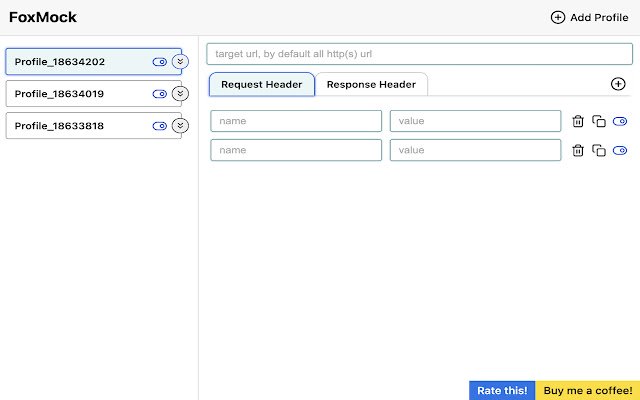Focus the first row name field
Image resolution: width=640 pixels, height=400 pixels.
(x=296, y=121)
